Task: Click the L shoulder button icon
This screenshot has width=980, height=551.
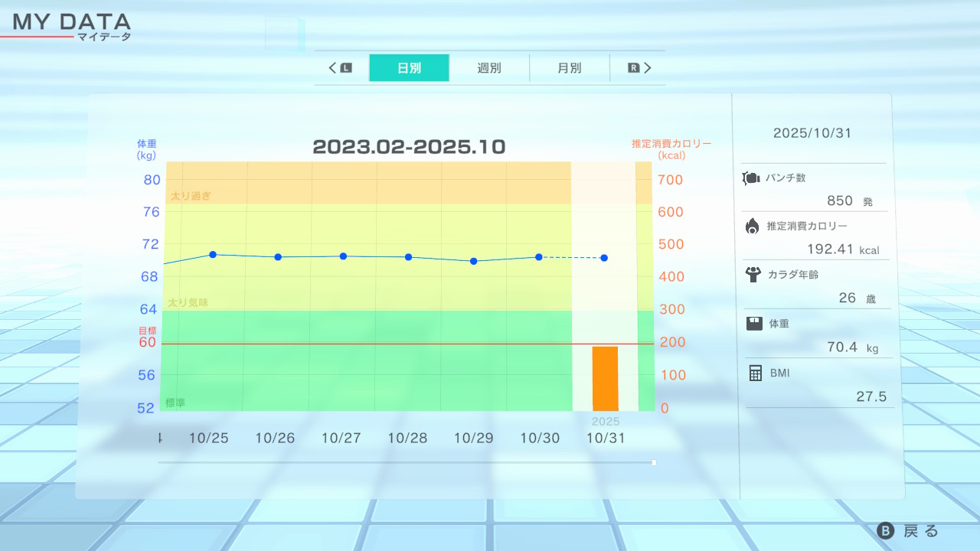Action: pos(346,68)
